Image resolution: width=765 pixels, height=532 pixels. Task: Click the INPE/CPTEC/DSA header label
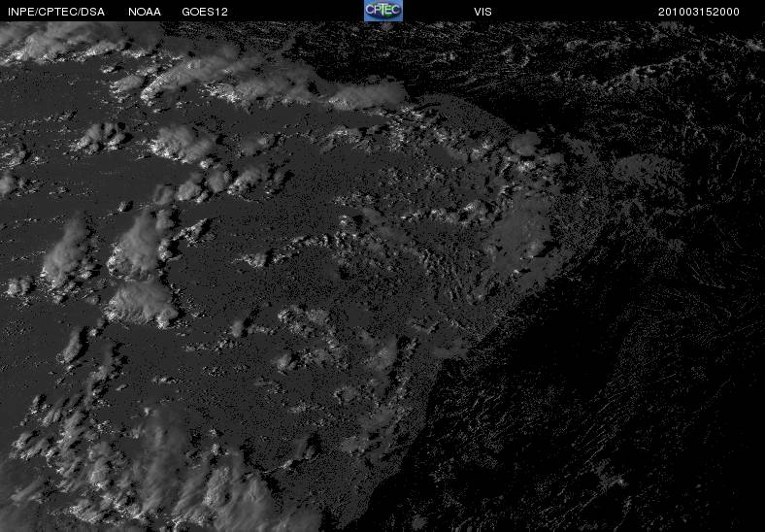click(x=56, y=12)
